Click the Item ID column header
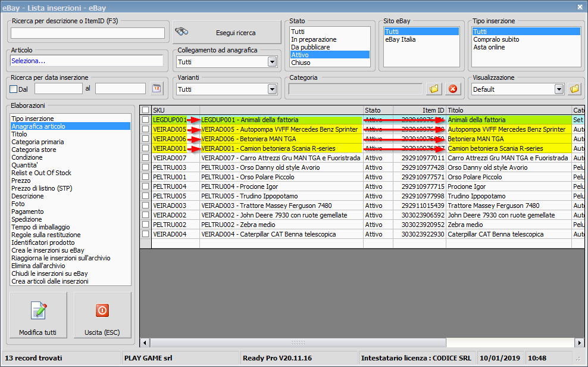This screenshot has height=367, width=588. coord(419,110)
